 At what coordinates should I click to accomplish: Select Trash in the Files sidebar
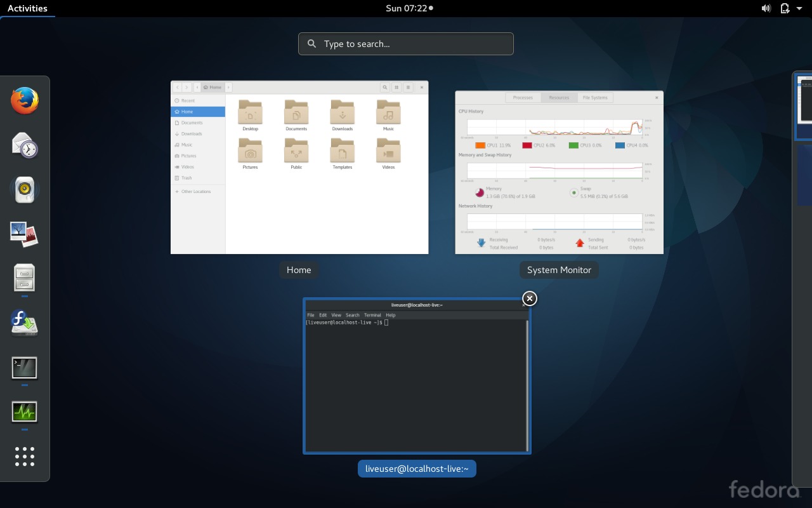(x=186, y=178)
